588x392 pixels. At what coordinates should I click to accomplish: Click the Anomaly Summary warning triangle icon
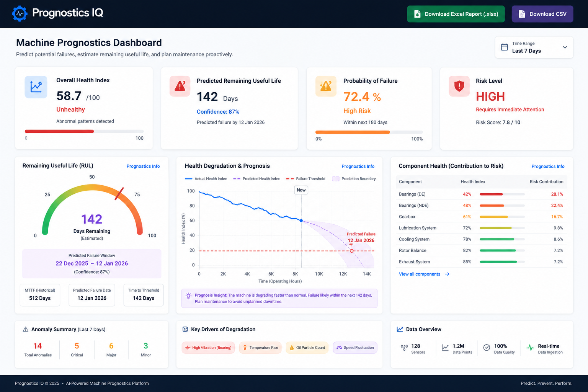(26, 329)
